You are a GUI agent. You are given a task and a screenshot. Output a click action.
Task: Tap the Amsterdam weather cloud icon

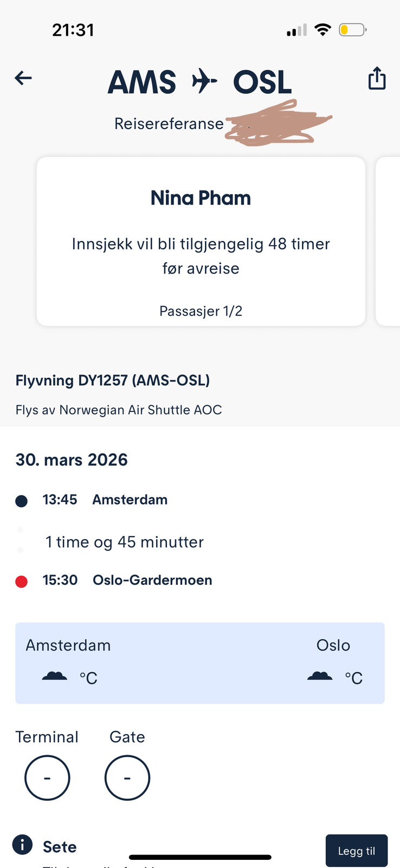55,676
